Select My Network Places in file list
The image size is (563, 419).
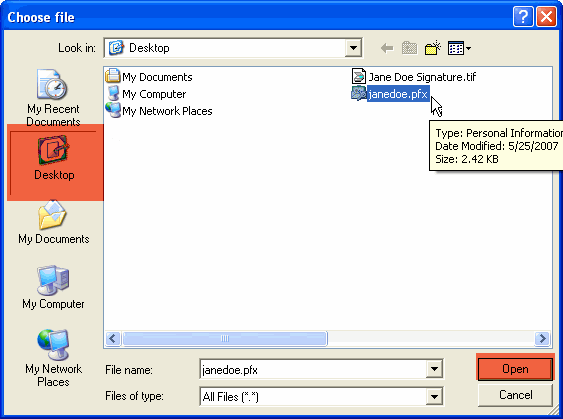pyautogui.click(x=159, y=111)
